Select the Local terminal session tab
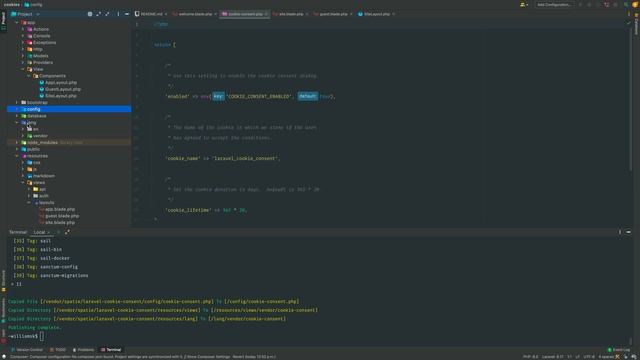The width and height of the screenshot is (640, 360). pyautogui.click(x=39, y=232)
